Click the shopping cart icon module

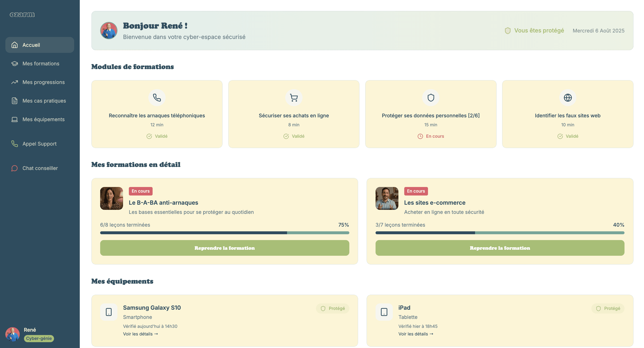294,98
